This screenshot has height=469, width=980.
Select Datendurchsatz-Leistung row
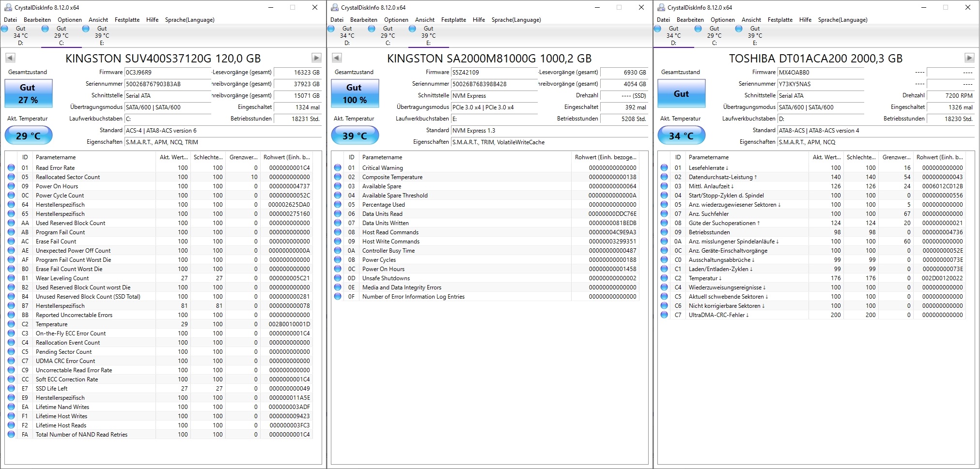coord(812,177)
